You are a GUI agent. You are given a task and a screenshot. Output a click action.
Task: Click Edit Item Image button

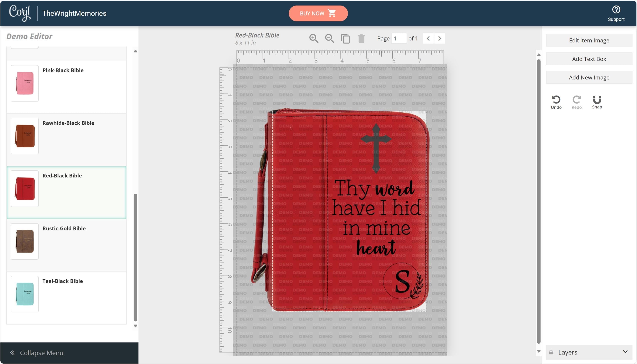(589, 41)
